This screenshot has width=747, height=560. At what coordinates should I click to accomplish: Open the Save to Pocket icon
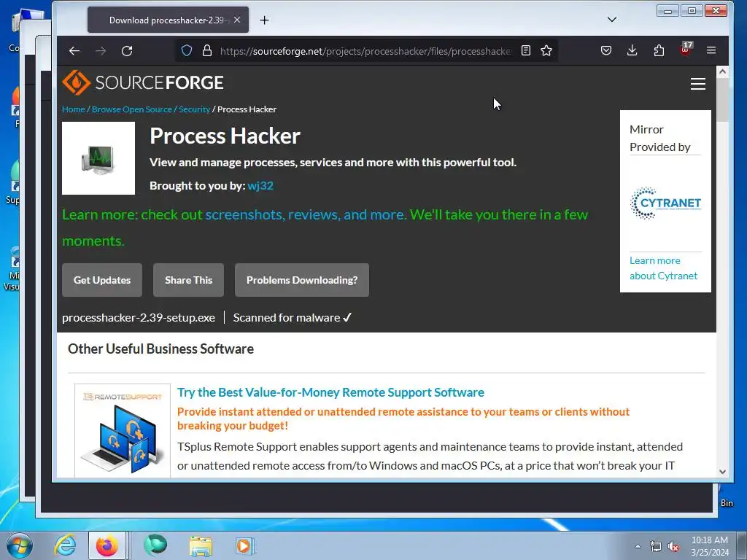[x=606, y=50]
